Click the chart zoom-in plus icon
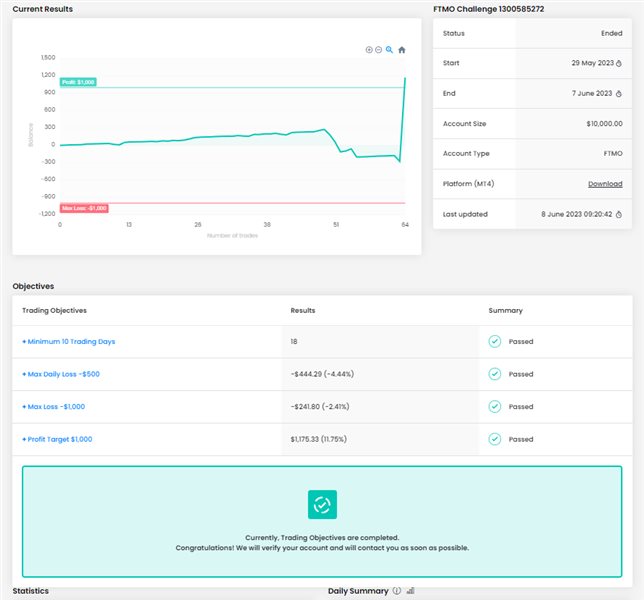This screenshot has width=644, height=600. click(x=369, y=50)
